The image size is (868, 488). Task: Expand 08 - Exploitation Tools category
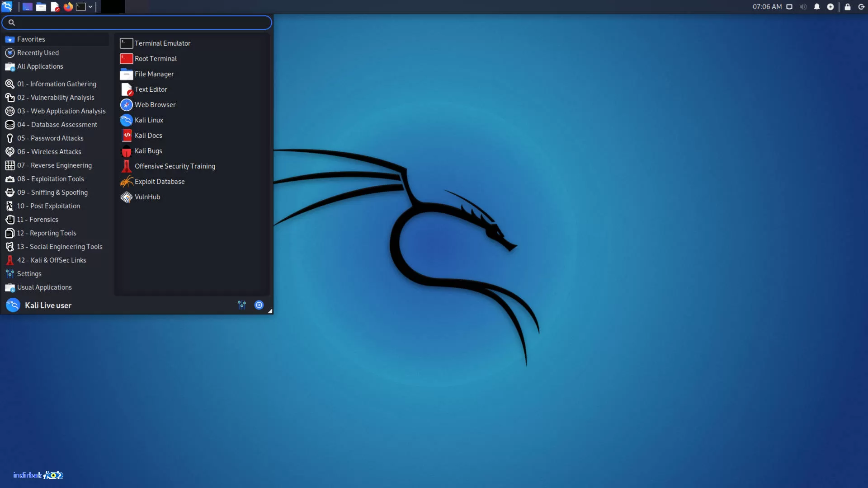pos(51,178)
